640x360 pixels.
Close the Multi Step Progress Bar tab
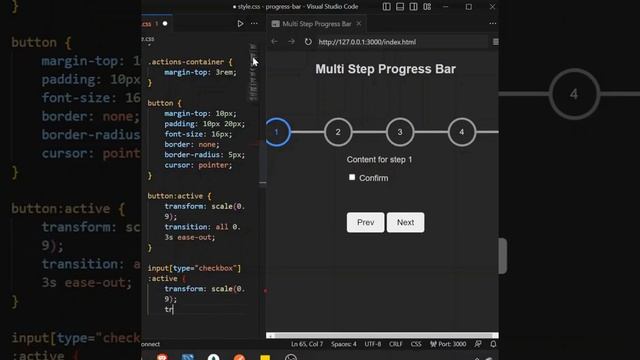point(359,24)
